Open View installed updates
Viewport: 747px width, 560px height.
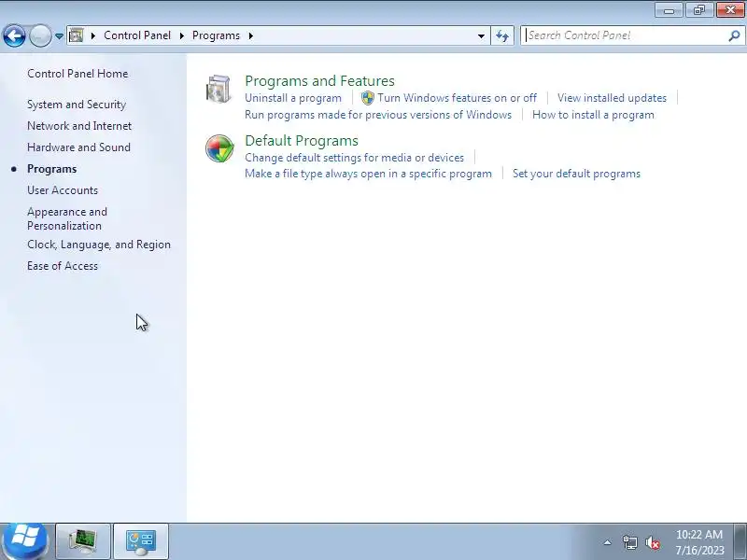pyautogui.click(x=612, y=98)
